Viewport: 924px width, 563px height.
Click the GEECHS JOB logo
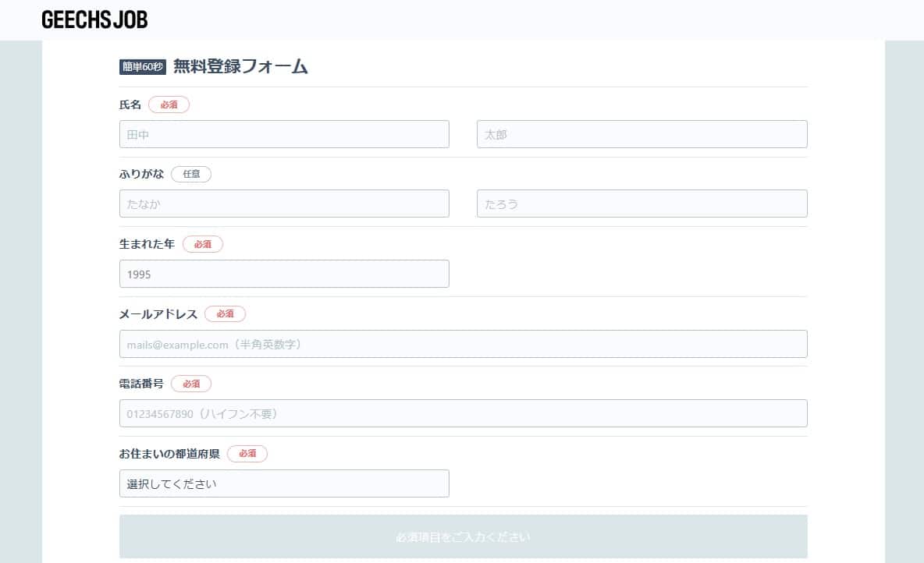pos(94,19)
